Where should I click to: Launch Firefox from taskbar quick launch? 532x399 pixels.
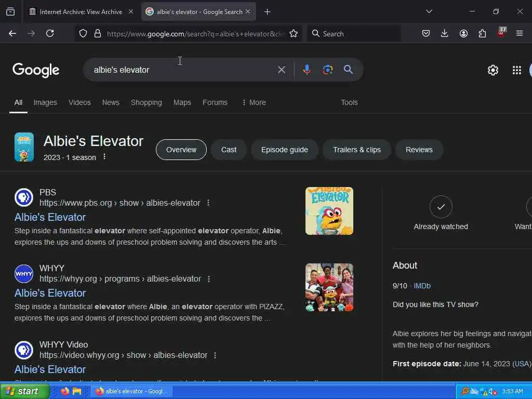coord(64,391)
